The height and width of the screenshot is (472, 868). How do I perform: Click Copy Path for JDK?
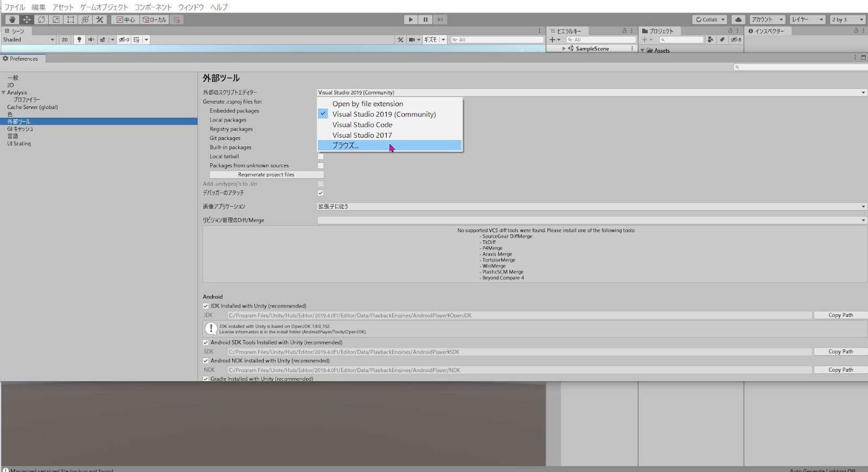[840, 315]
